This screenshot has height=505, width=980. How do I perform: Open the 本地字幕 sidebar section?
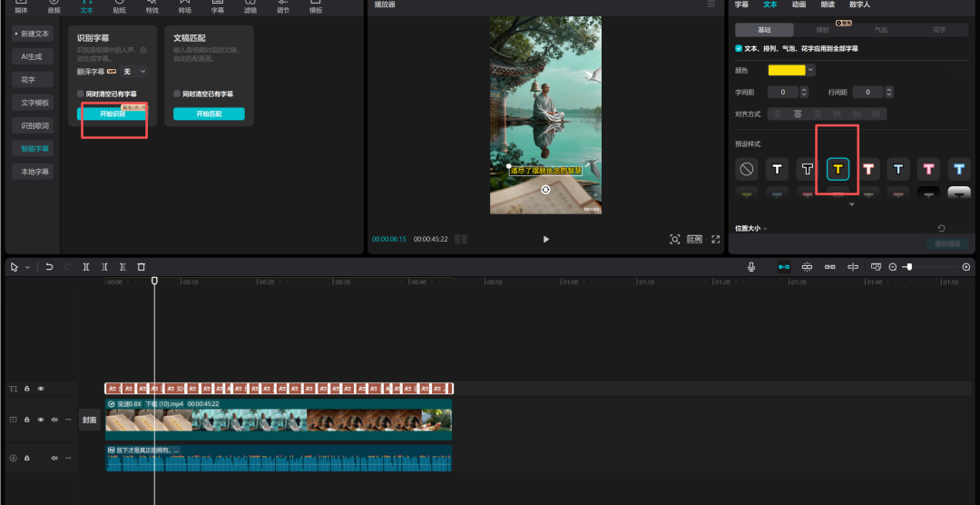point(33,172)
